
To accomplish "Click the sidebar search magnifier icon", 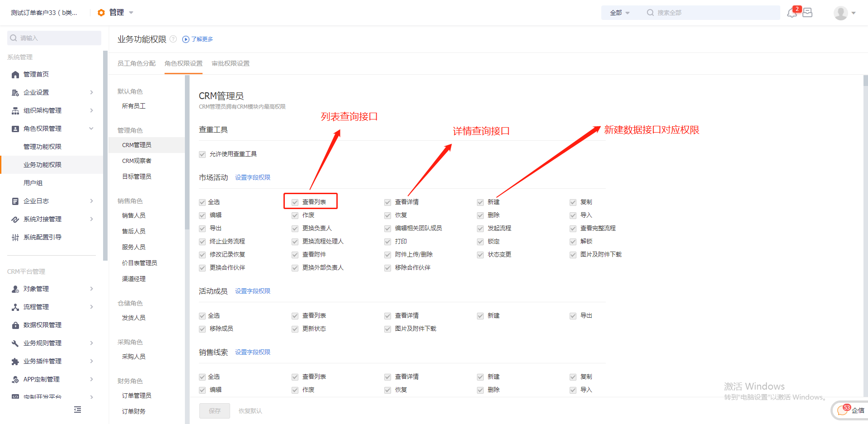I will tap(14, 38).
